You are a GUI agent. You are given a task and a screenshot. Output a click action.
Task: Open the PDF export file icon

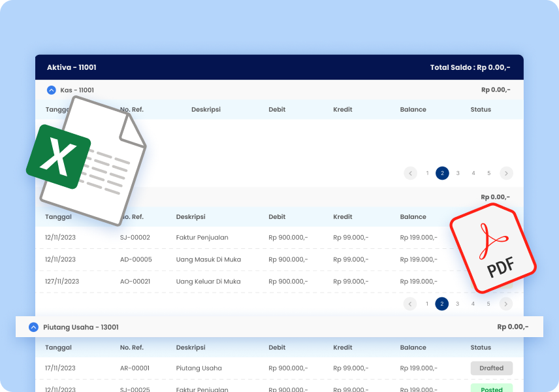coord(493,248)
